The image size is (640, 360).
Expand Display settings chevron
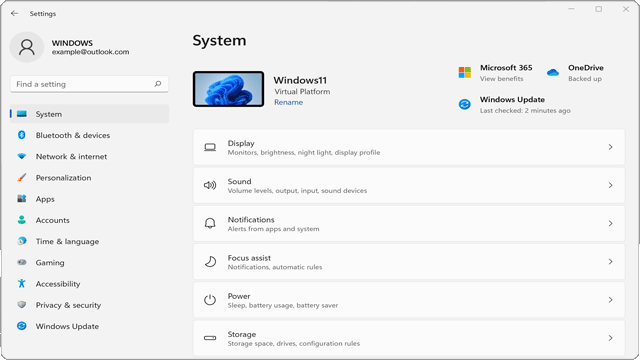click(x=611, y=147)
